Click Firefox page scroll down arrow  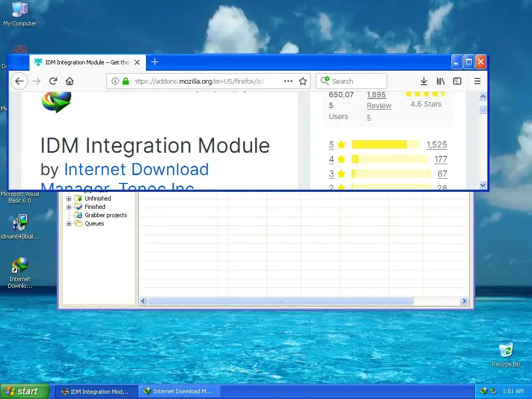(x=483, y=185)
